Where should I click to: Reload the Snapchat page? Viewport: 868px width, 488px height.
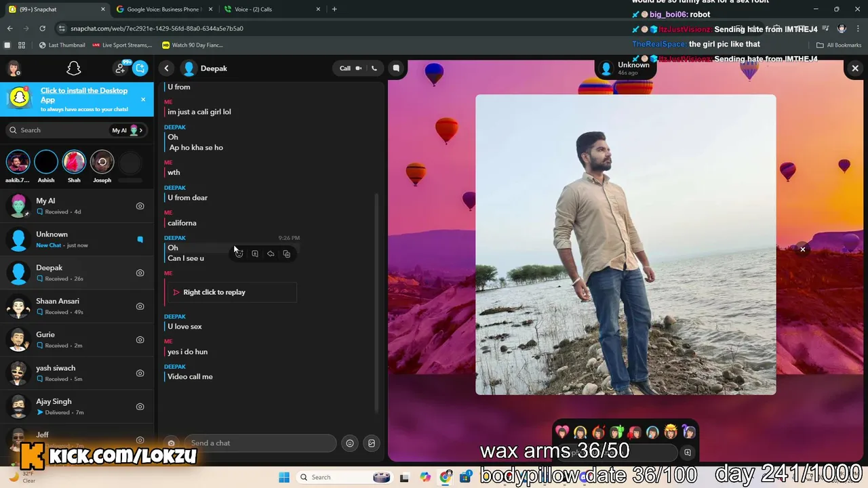(x=42, y=28)
